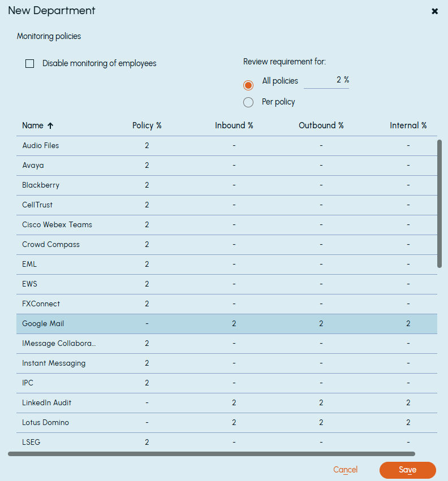Select the All policies radio button
The image size is (448, 481).
(x=248, y=85)
